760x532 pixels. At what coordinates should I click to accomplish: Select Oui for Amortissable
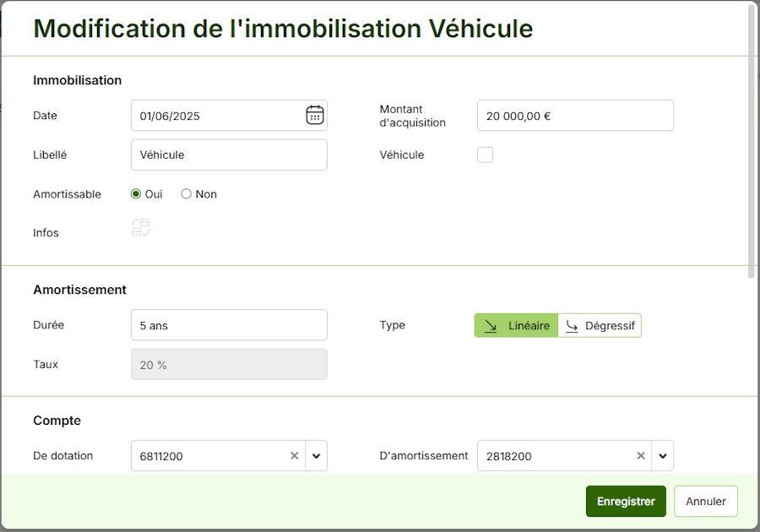[x=136, y=194]
